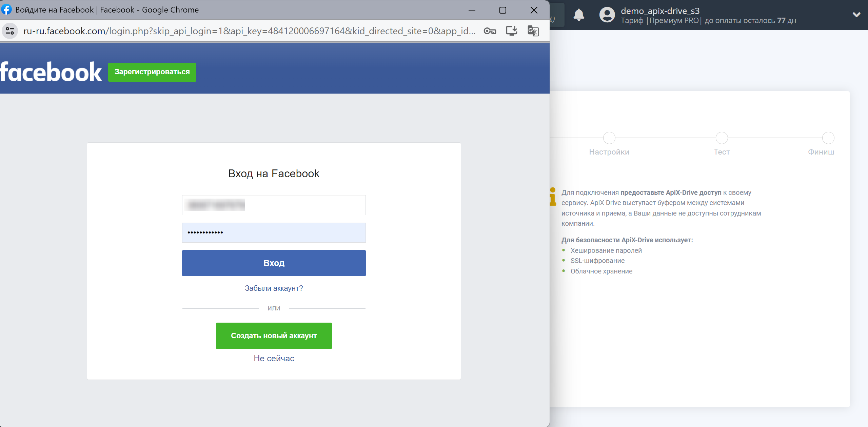Expand the demo_apix-drive_s3 account chevron

coord(856,15)
